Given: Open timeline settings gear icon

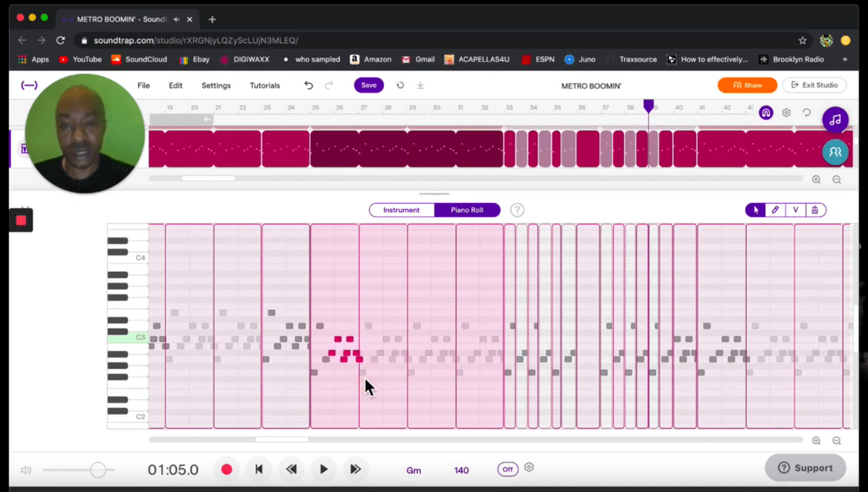Looking at the screenshot, I should 786,113.
